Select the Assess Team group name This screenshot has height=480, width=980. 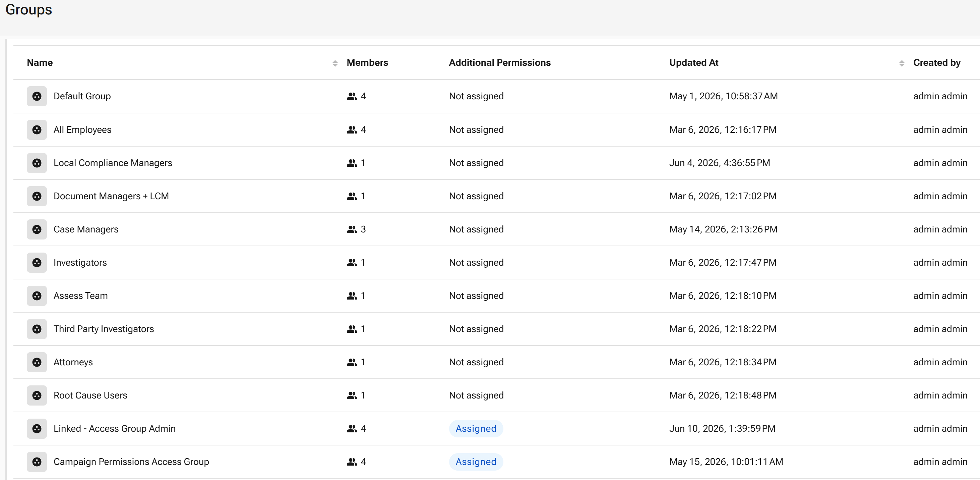click(x=81, y=296)
